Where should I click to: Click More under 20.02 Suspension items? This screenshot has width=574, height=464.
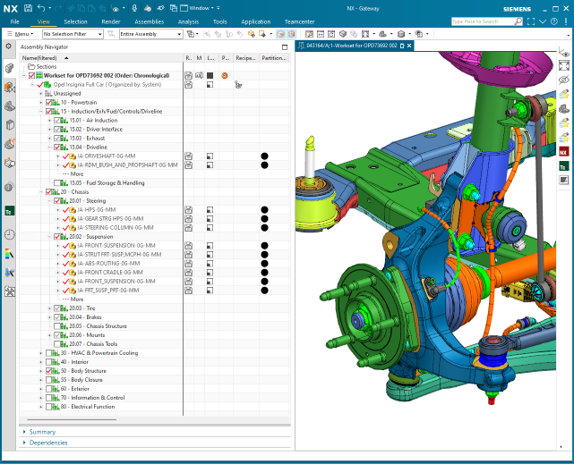[x=77, y=299]
